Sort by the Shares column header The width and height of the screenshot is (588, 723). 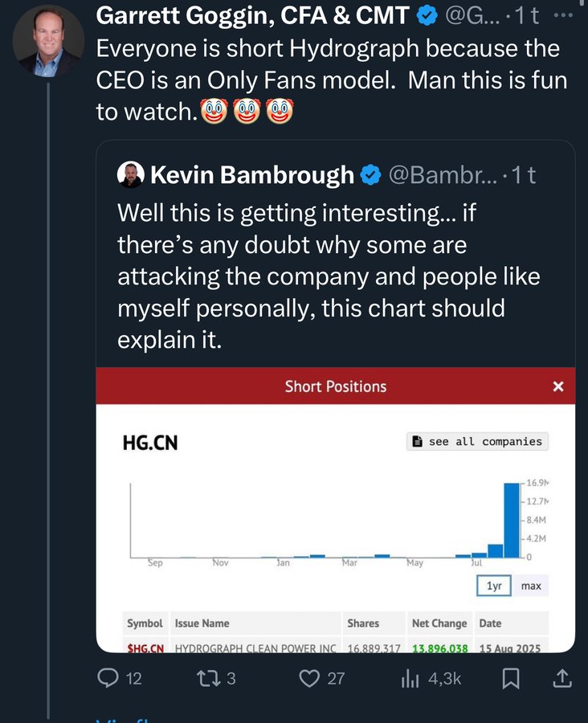tap(363, 623)
